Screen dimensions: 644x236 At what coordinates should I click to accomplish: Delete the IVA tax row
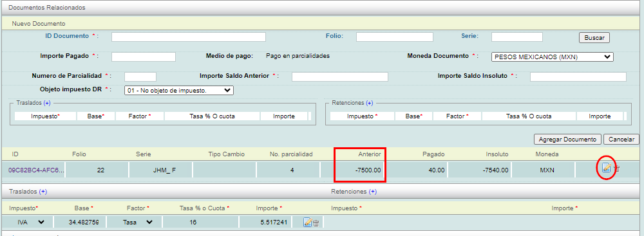point(316,223)
